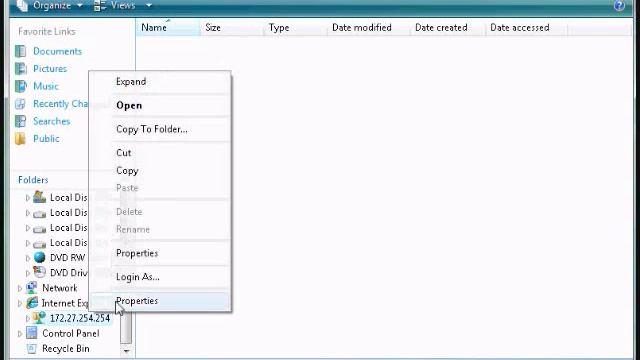
Task: Select Internet Explorer in folder tree
Action: tap(65, 303)
